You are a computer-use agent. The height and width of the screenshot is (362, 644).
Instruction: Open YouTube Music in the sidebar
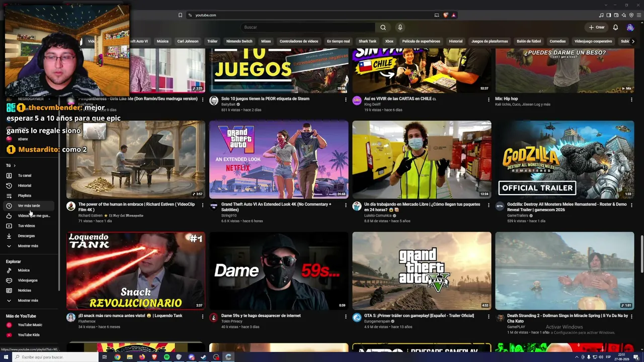coord(28,325)
